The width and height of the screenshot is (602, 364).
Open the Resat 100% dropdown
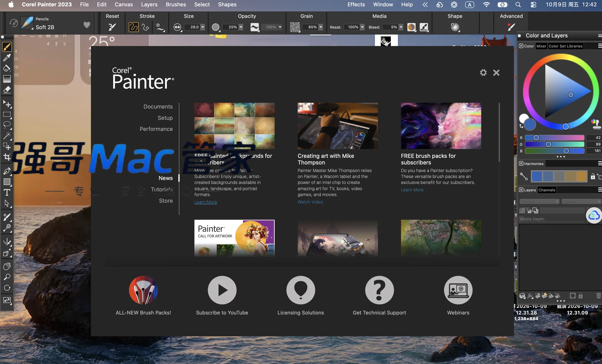362,27
